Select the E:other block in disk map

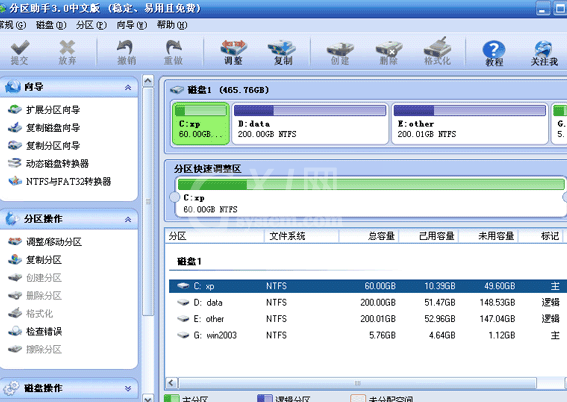(470, 124)
